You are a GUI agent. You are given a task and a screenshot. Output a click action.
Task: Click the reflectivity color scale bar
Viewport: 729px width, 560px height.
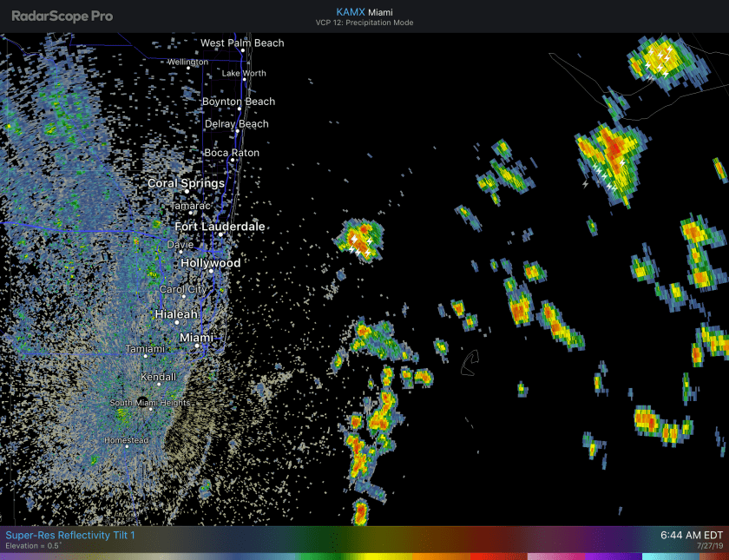(364, 555)
